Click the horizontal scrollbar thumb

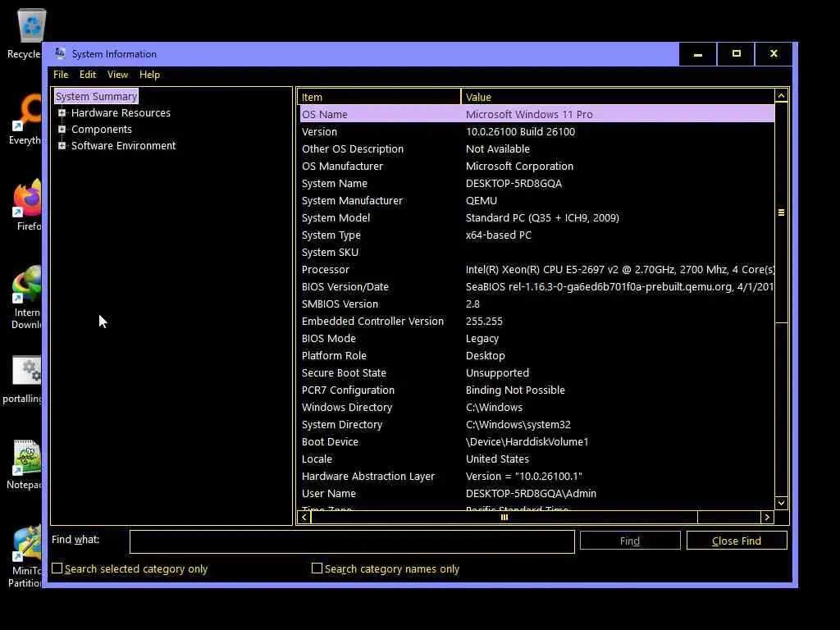pos(504,517)
